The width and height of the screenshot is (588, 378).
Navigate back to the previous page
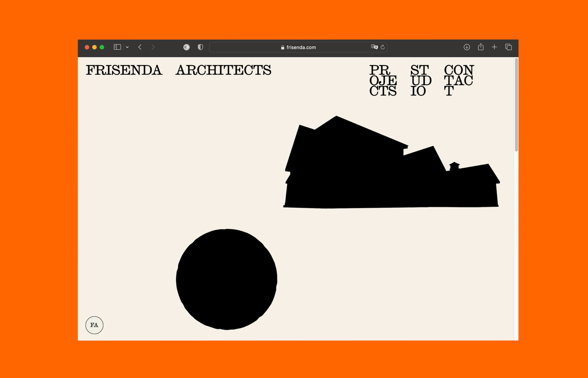pos(140,47)
